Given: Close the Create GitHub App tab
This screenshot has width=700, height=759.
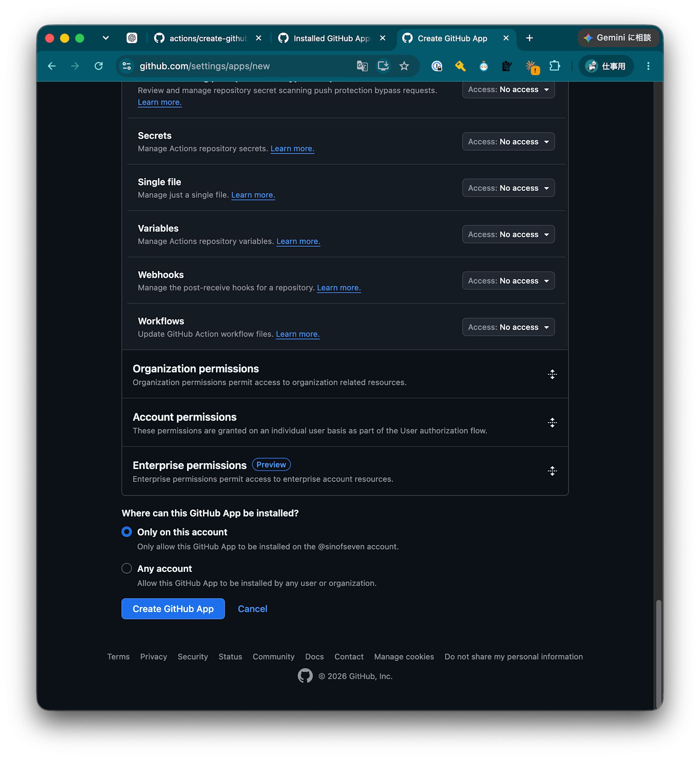Looking at the screenshot, I should pyautogui.click(x=505, y=38).
